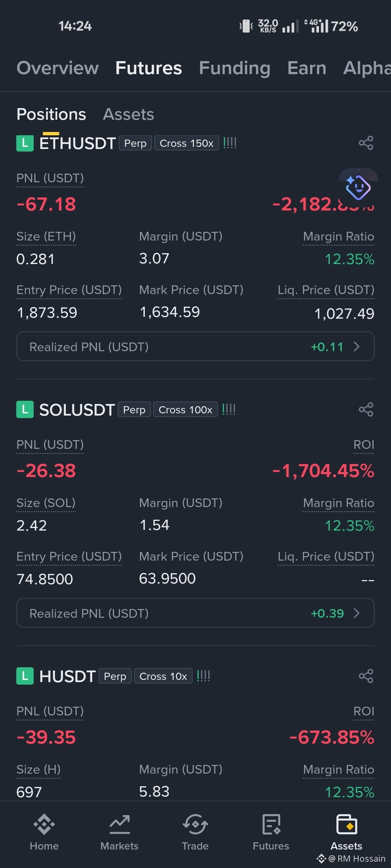Change ETHUSDT Cross 150x leverage
The image size is (391, 868).
click(x=186, y=143)
